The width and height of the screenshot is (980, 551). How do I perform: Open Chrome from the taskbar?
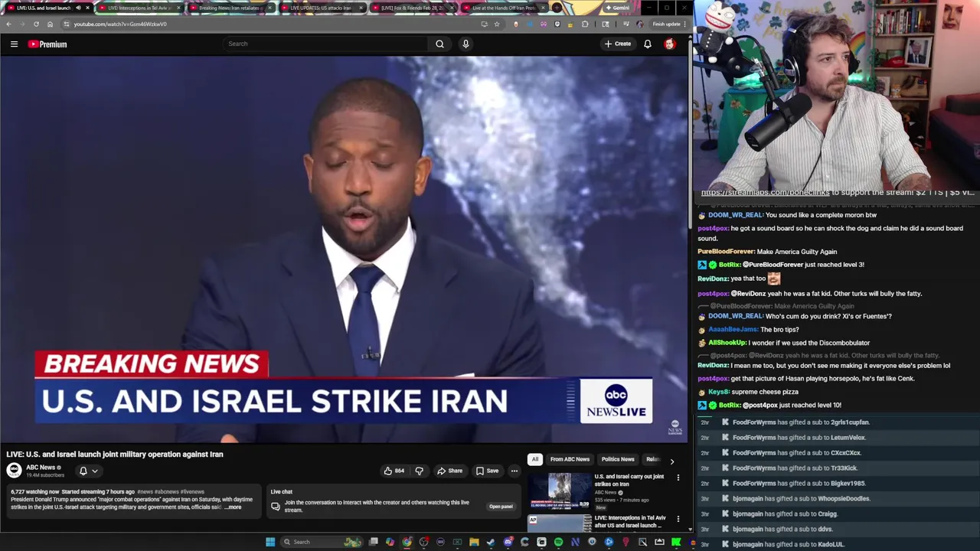407,542
